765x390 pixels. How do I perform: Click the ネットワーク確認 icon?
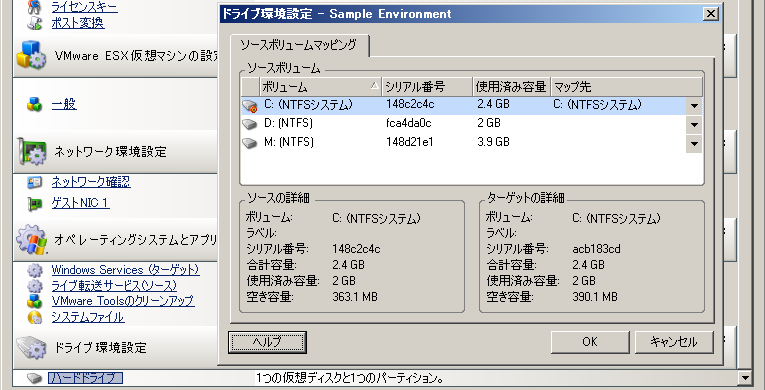(35, 183)
